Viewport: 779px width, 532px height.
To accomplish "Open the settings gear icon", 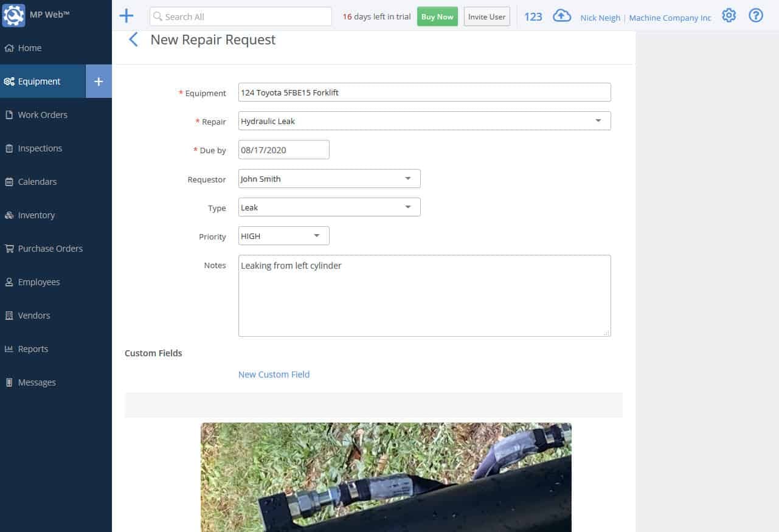I will [729, 15].
